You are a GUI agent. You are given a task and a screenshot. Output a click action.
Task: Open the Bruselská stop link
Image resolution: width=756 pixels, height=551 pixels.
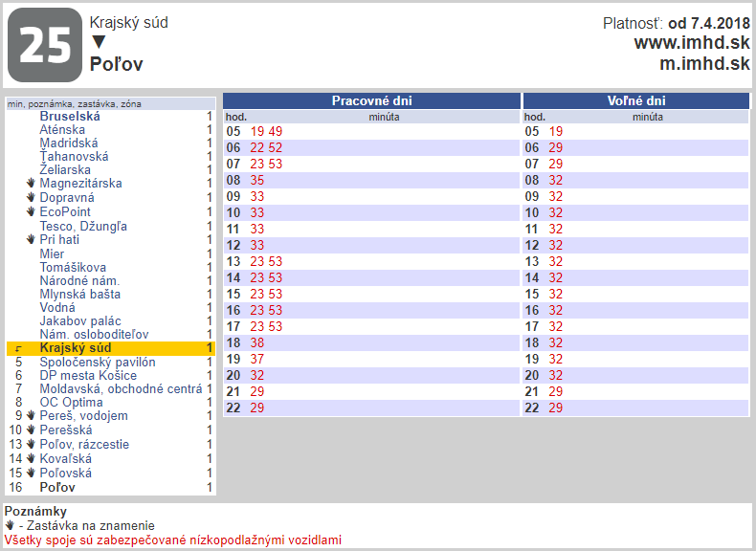(70, 116)
